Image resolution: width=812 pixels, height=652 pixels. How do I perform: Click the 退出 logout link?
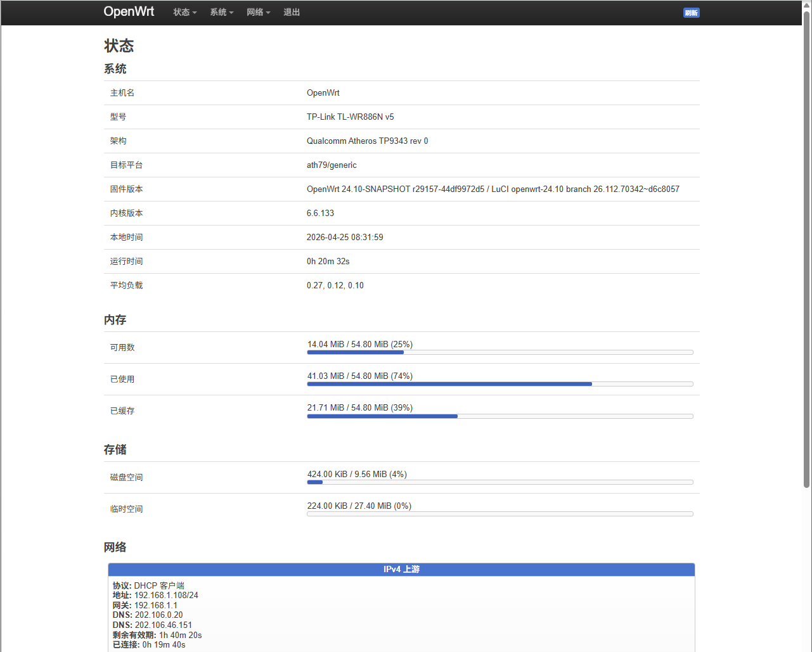pyautogui.click(x=292, y=12)
